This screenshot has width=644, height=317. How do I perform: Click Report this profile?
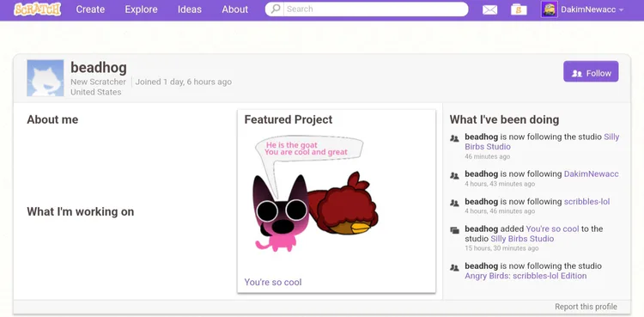coord(586,307)
